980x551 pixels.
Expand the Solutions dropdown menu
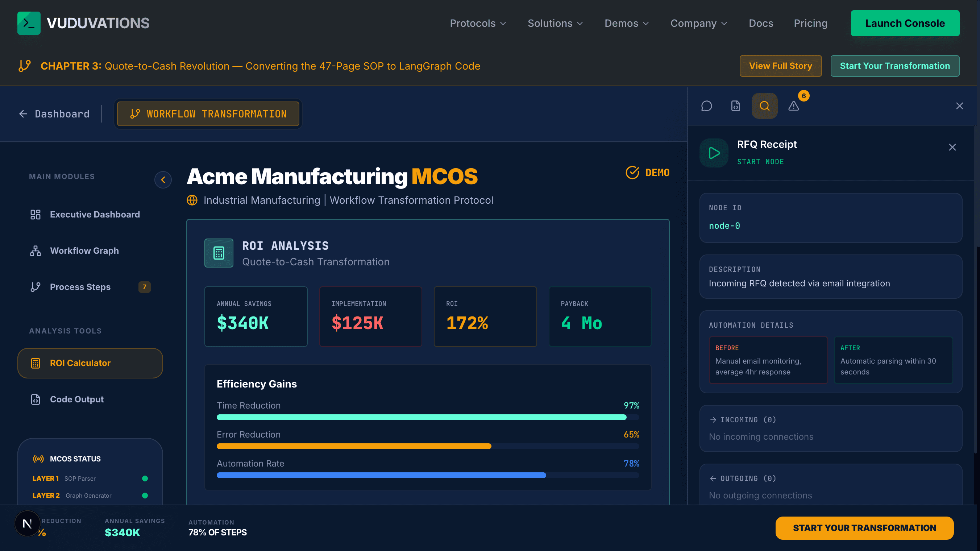pyautogui.click(x=555, y=23)
